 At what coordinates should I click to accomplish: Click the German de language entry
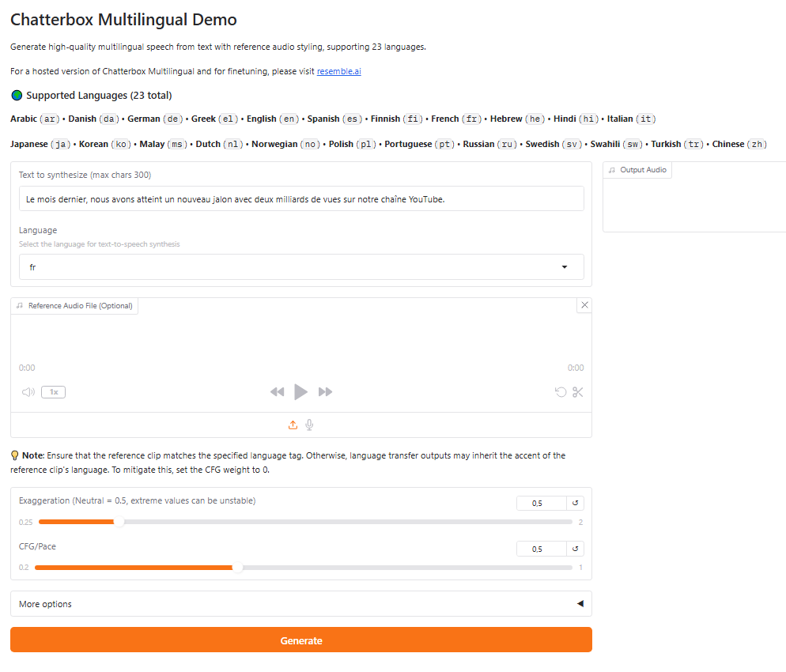(x=156, y=119)
